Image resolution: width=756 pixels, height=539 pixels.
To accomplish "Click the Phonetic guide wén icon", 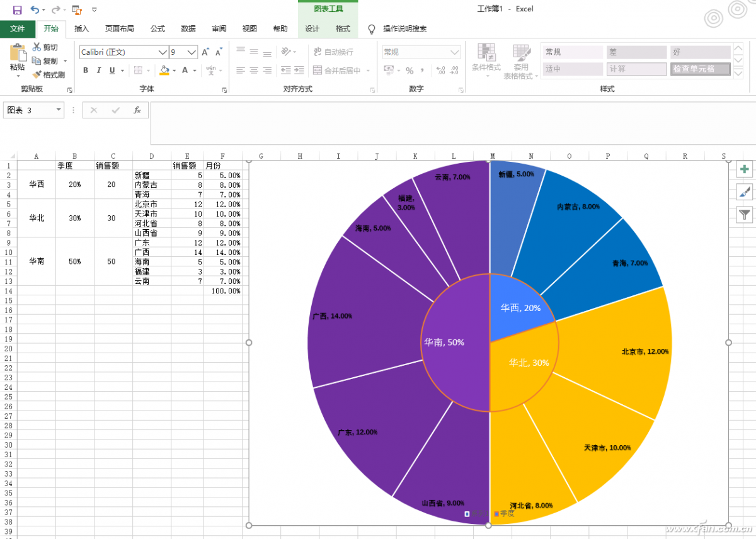I will [x=212, y=71].
